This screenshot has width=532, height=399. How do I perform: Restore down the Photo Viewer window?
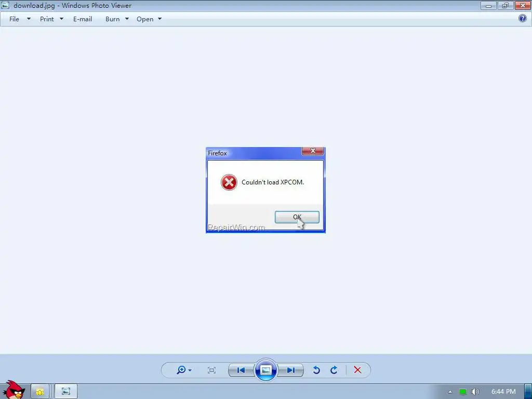tap(506, 5)
